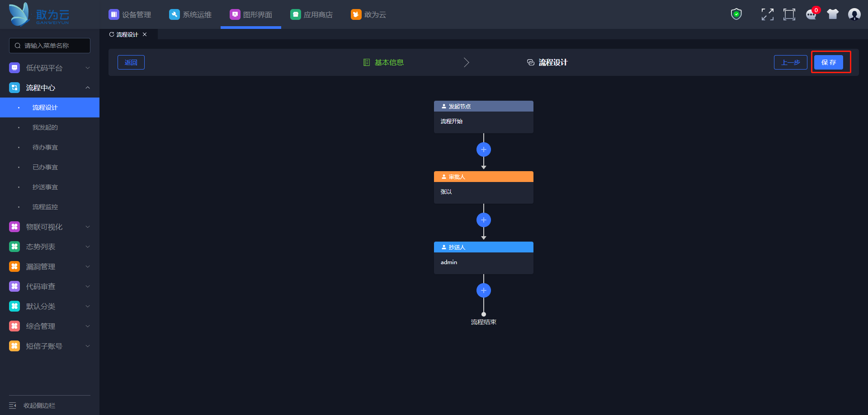Click the screen frame icon in header

tap(789, 14)
